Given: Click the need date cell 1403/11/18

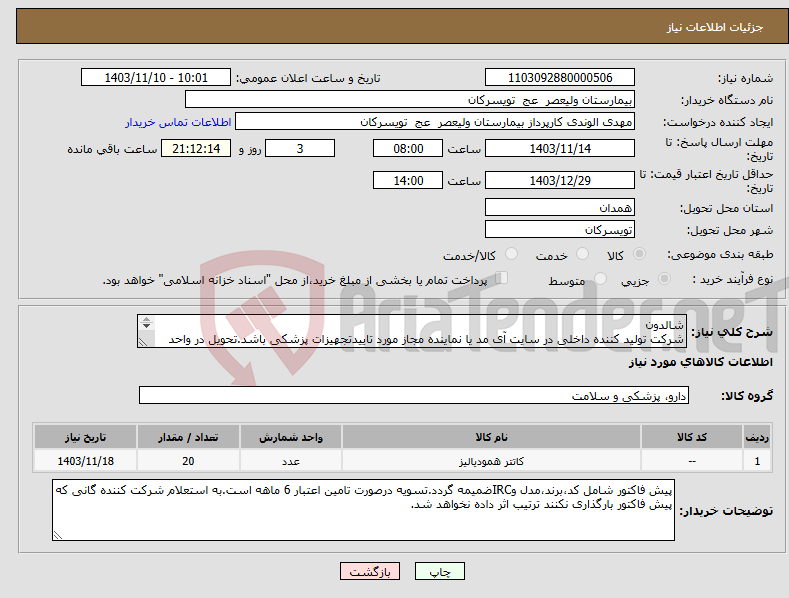Looking at the screenshot, I should click(x=86, y=461).
